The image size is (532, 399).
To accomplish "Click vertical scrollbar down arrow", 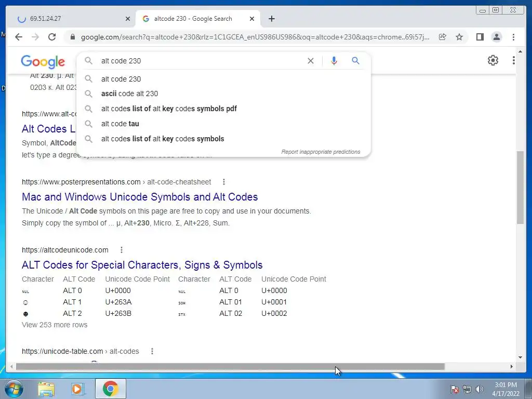I will click(520, 357).
